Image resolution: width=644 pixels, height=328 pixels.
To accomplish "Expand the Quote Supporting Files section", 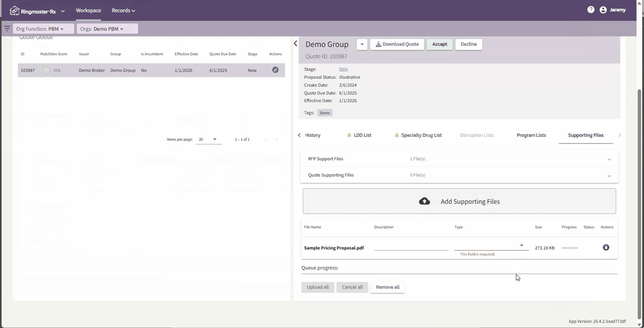I will coord(609,175).
